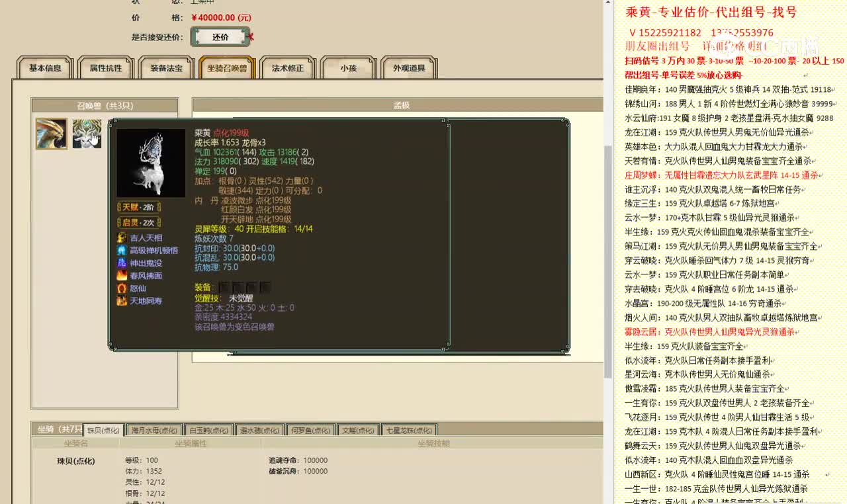The image size is (847, 504).
Task: Select the 逐水骢(点化) mount tab
Action: [x=259, y=430]
